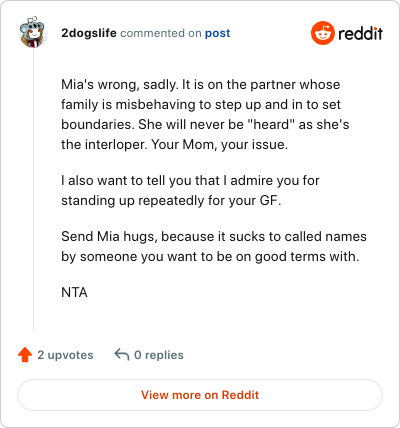
Task: Open the 2dogslife username profile link
Action: coord(89,33)
